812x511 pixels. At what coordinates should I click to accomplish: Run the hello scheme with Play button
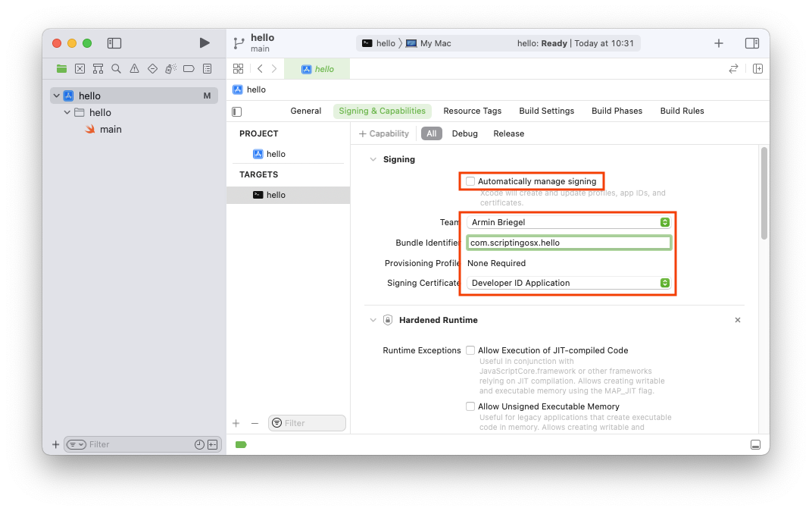coord(205,43)
